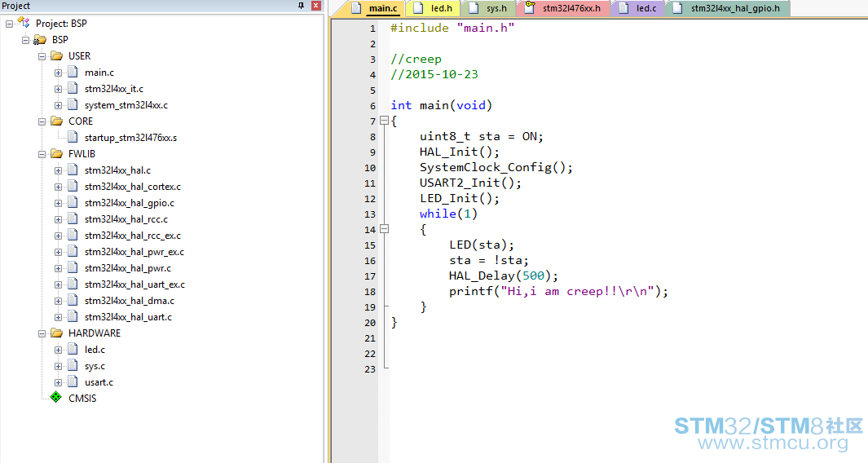
Task: Click the file icon of led.c in tree
Action: pyautogui.click(x=73, y=349)
